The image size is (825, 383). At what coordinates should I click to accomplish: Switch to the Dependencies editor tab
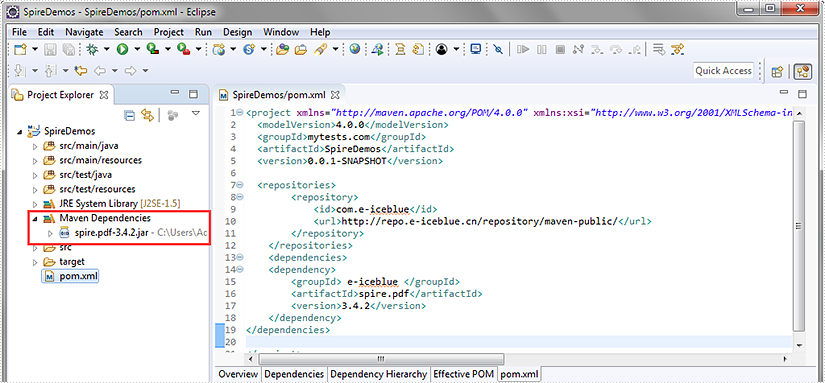294,374
